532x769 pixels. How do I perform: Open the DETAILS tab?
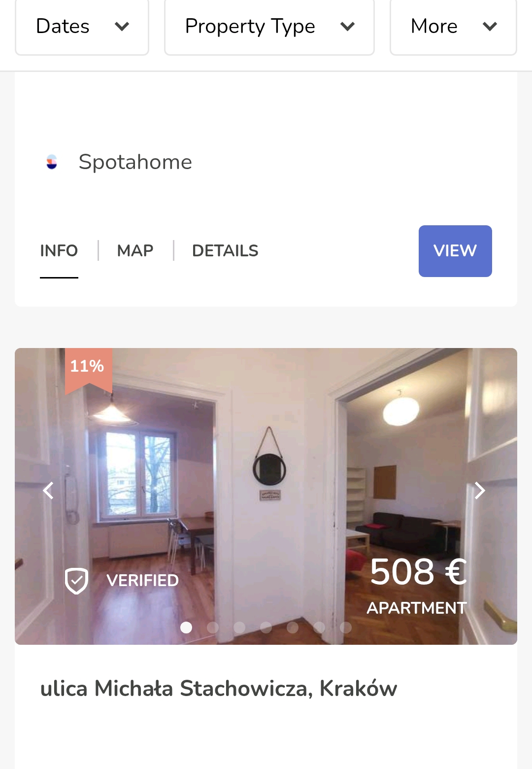225,251
